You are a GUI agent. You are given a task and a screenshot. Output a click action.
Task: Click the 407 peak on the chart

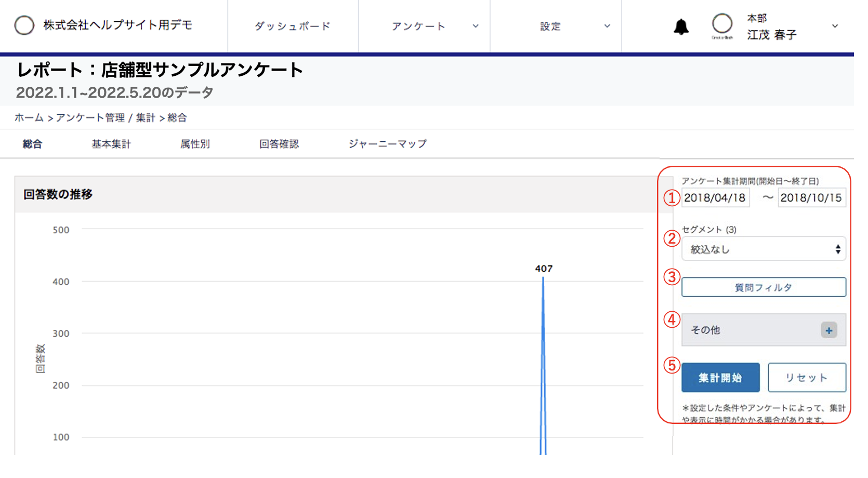(543, 278)
